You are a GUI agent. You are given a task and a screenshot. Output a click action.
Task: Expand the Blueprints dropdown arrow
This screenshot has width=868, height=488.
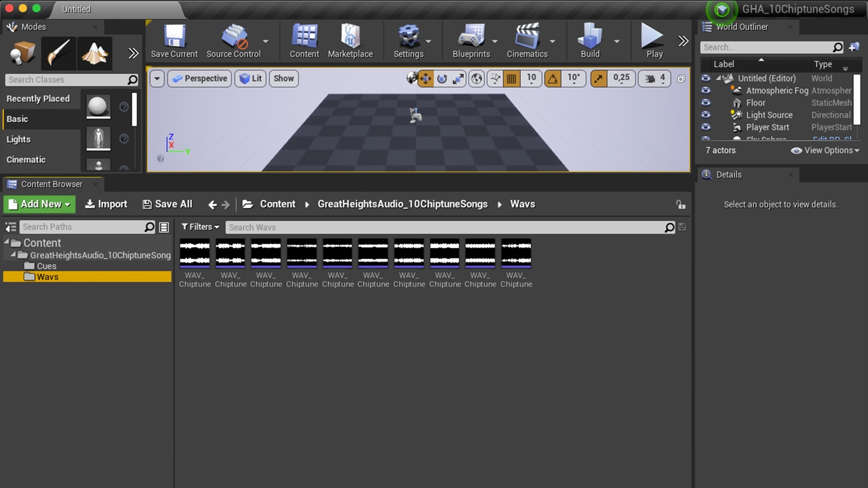495,41
